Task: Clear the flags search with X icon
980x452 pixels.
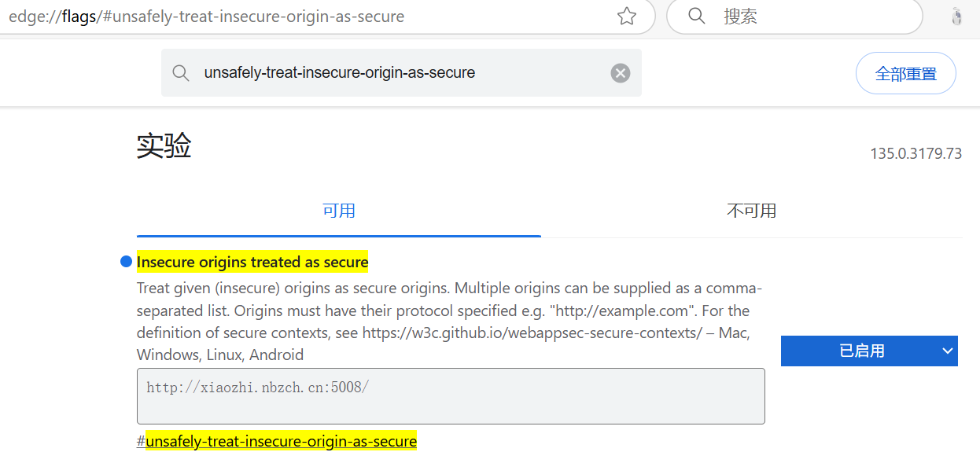Action: point(621,73)
